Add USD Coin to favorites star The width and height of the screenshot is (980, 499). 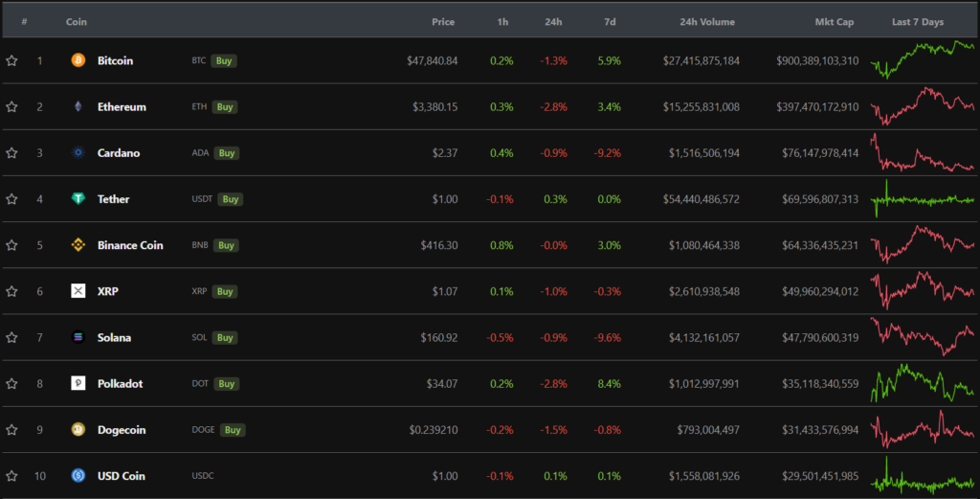[11, 476]
